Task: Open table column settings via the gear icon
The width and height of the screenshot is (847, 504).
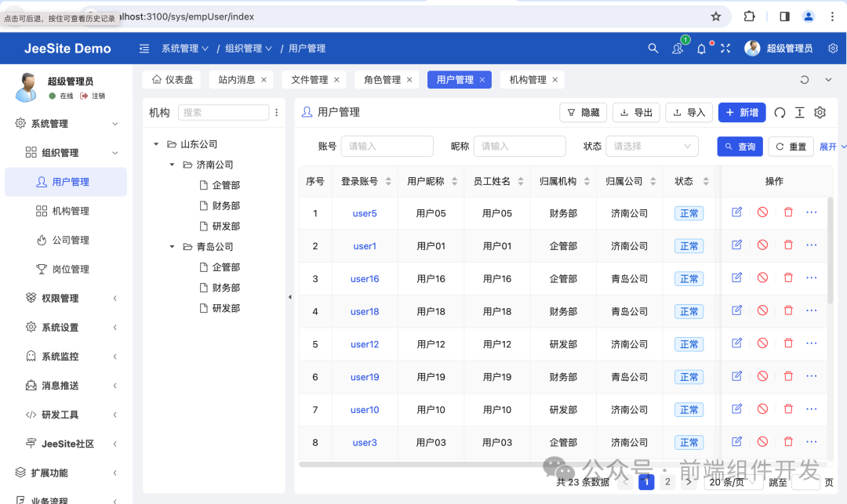Action: click(820, 112)
